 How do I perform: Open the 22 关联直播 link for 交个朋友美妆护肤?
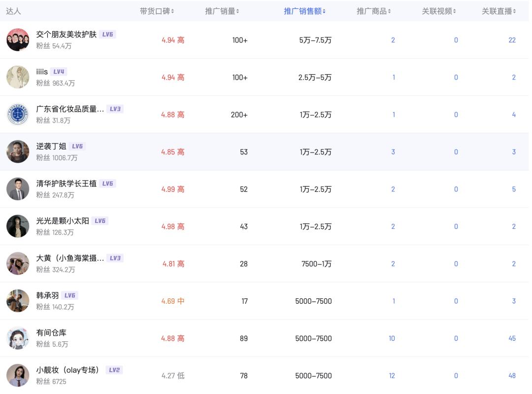513,40
